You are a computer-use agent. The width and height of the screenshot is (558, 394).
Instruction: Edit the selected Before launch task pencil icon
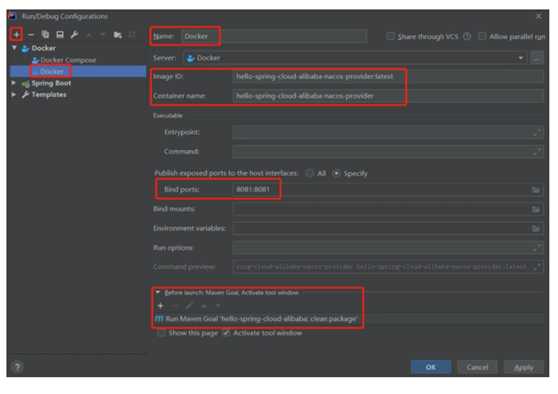coord(189,306)
